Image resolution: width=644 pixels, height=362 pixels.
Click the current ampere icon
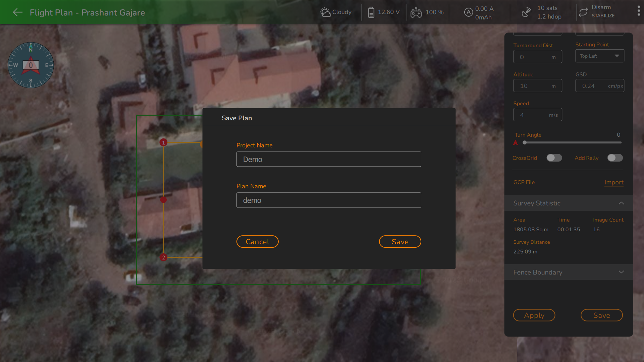(468, 12)
